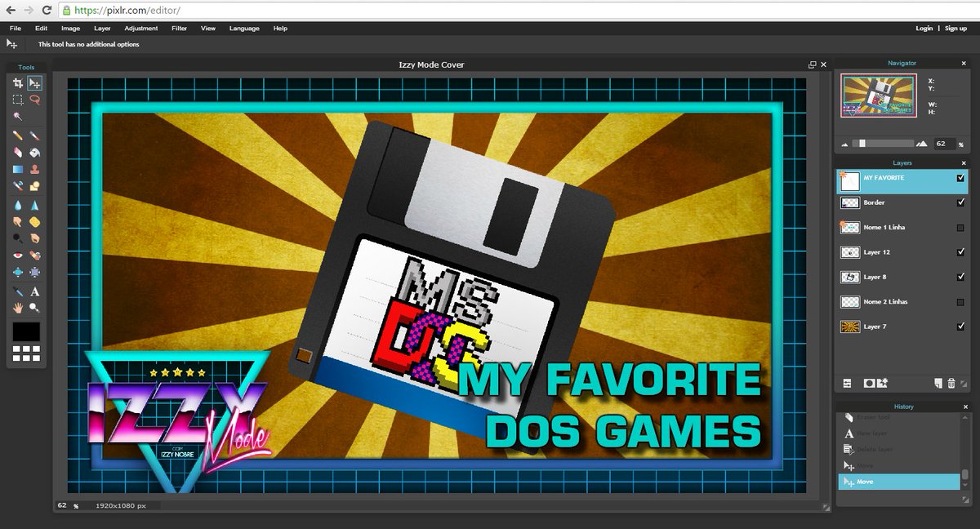Open the Adjustment menu
Viewport: 980px width, 529px height.
click(x=141, y=29)
